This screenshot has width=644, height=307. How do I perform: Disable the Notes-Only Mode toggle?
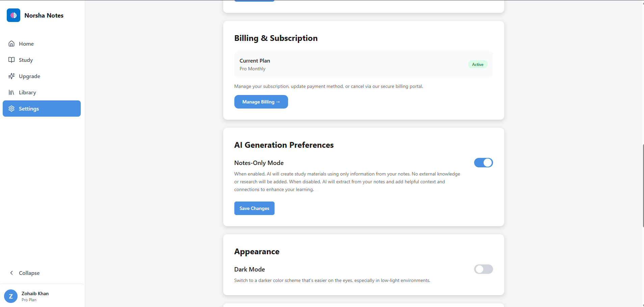483,163
